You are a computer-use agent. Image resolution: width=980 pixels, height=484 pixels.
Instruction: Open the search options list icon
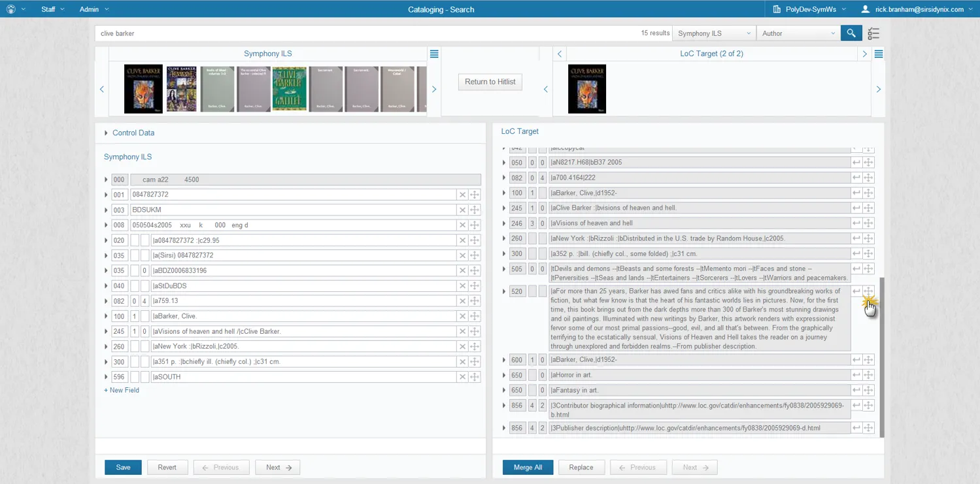[x=873, y=33]
